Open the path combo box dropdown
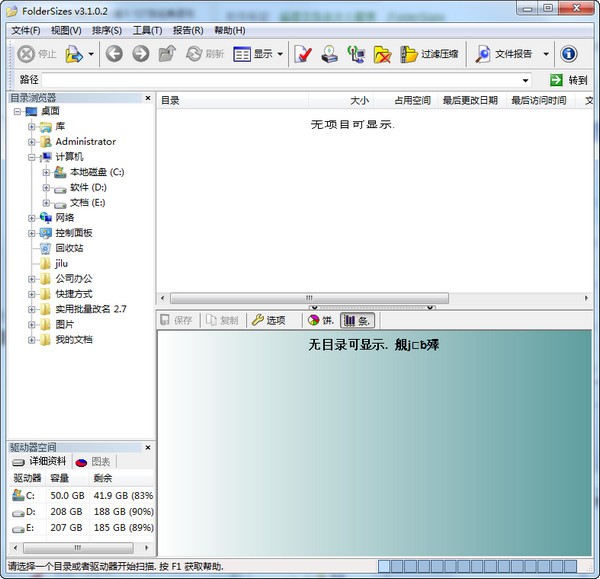 tap(525, 80)
